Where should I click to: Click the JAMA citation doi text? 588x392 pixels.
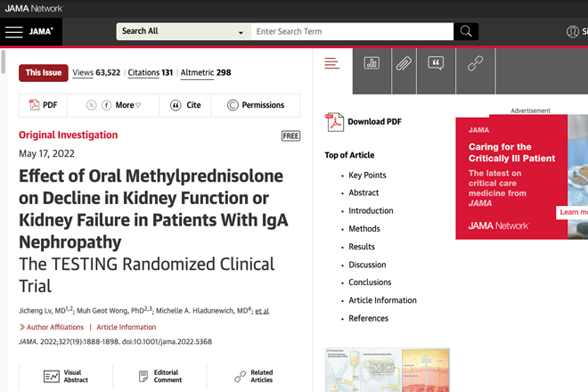click(x=116, y=342)
